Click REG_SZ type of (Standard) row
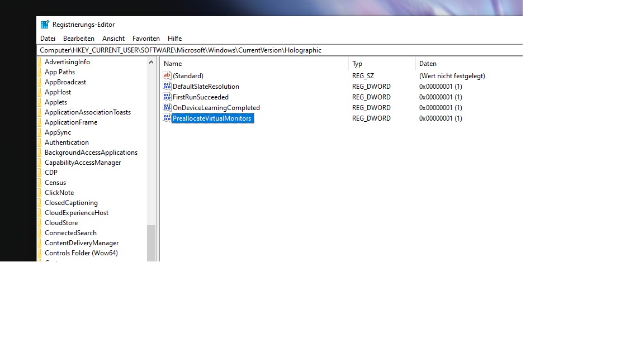The height and width of the screenshot is (362, 644). [363, 76]
